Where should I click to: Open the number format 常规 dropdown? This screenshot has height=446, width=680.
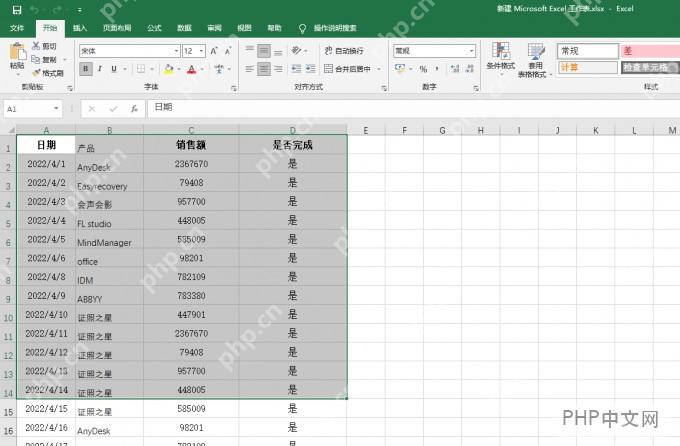coord(471,51)
